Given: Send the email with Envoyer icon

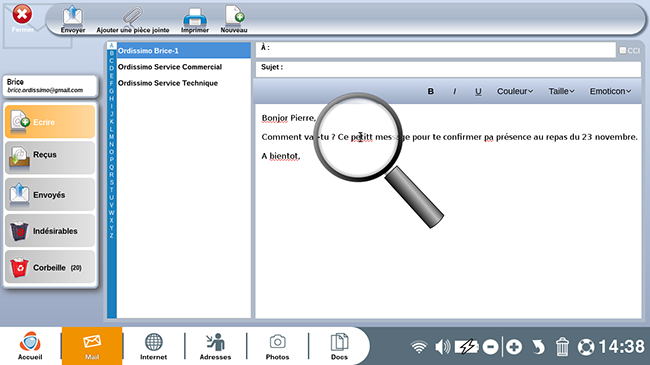Looking at the screenshot, I should 73,19.
